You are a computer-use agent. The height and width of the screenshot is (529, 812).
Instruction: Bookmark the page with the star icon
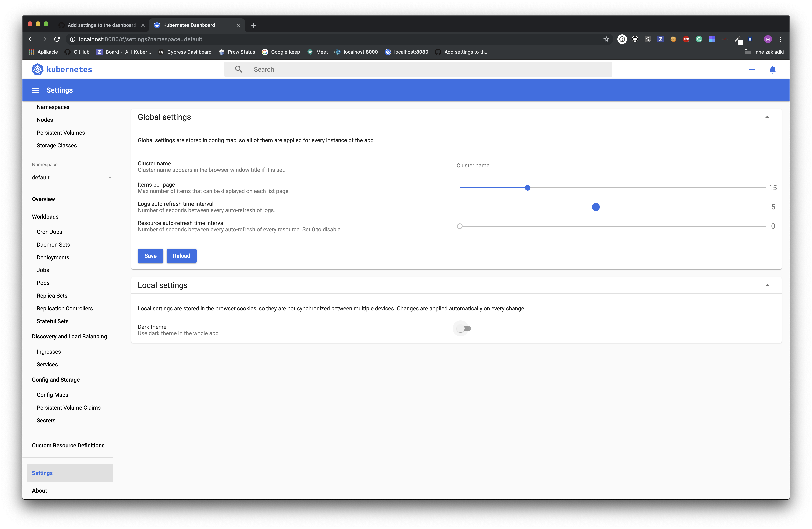pos(606,39)
